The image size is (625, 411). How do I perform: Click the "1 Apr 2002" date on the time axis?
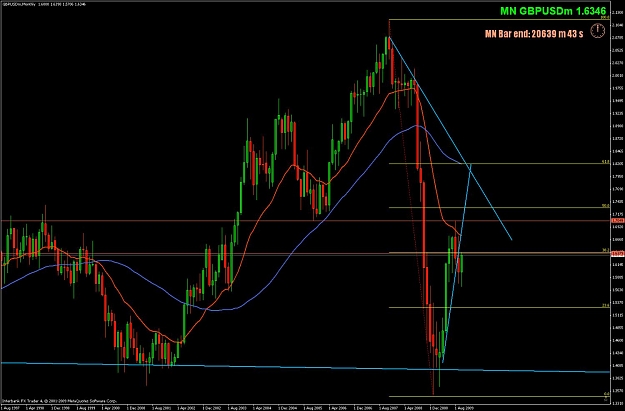[185, 408]
